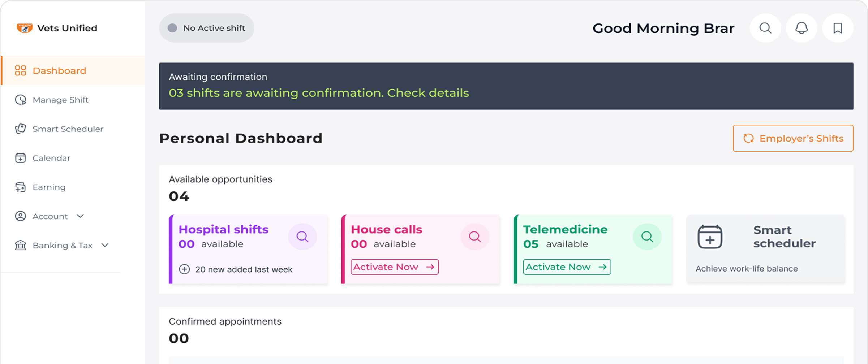Open Dashboard in the sidebar
Screen dimensions: 868x364
point(59,71)
